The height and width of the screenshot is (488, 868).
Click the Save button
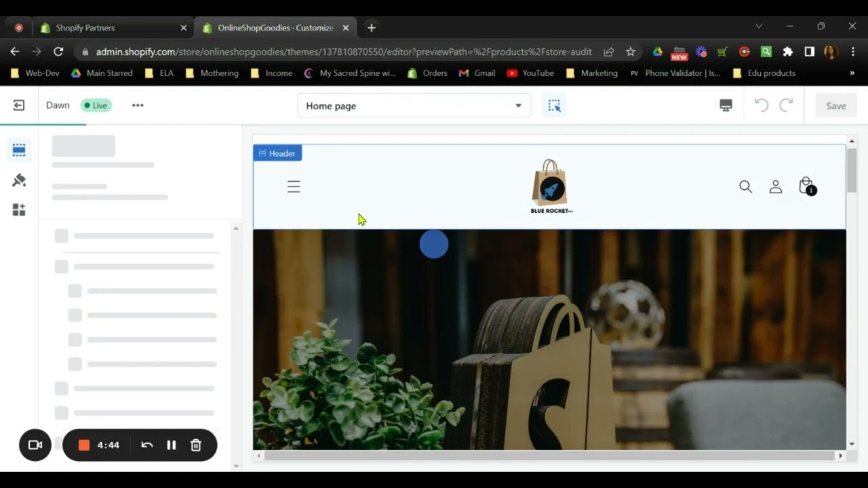[835, 106]
